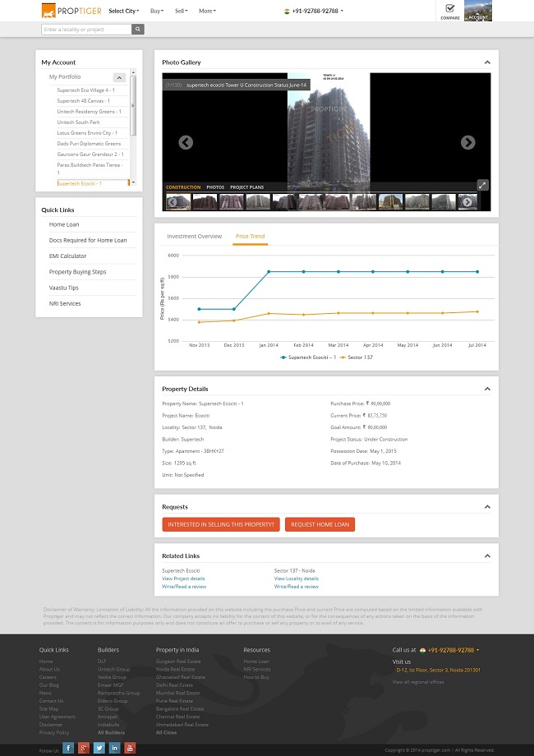
Task: Open LinkedIn page from footer
Action: click(x=115, y=748)
